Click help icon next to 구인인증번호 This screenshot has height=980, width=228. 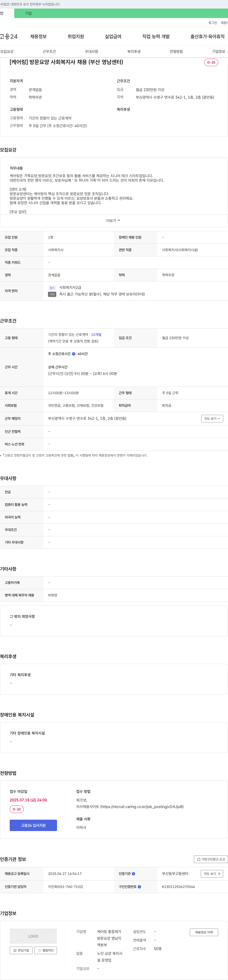pos(139,887)
